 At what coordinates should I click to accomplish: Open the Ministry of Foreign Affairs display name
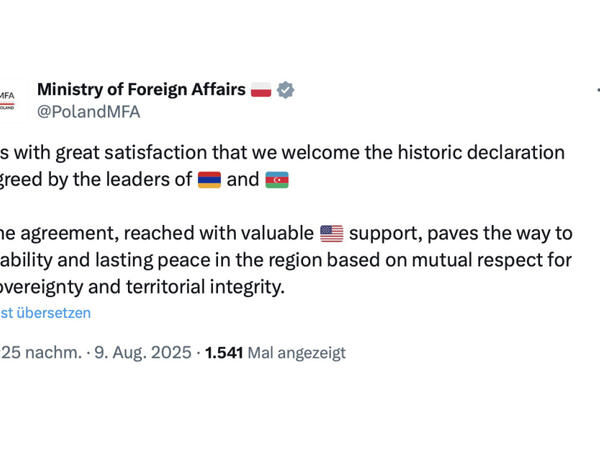tap(141, 90)
